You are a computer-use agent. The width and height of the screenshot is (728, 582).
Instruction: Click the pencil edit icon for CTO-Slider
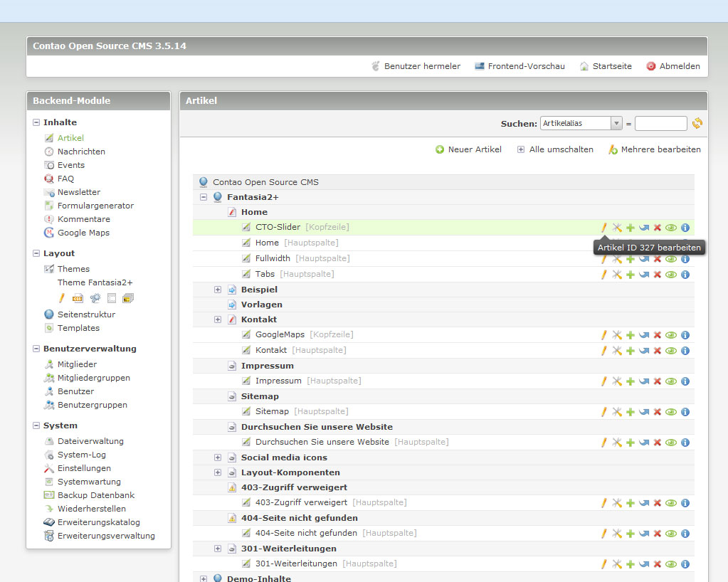click(x=604, y=228)
